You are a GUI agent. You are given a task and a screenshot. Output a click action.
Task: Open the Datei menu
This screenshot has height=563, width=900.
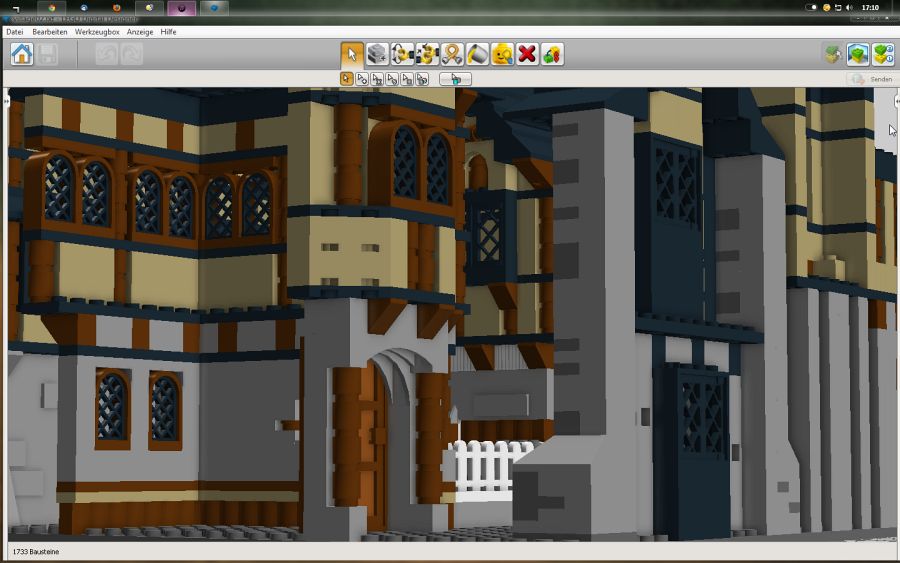pos(15,32)
